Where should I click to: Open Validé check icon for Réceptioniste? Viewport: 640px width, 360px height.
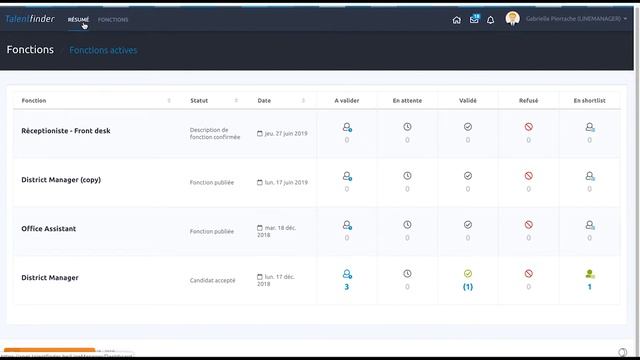click(468, 127)
